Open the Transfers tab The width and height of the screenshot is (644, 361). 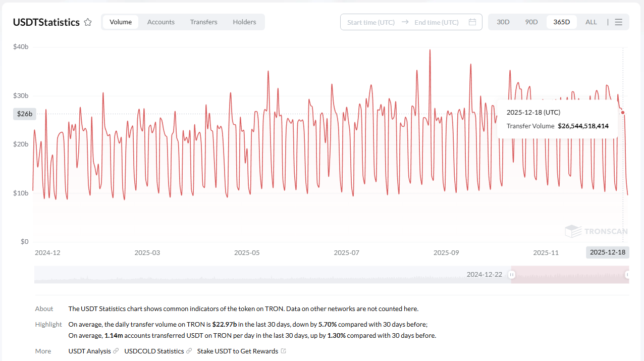click(x=203, y=22)
